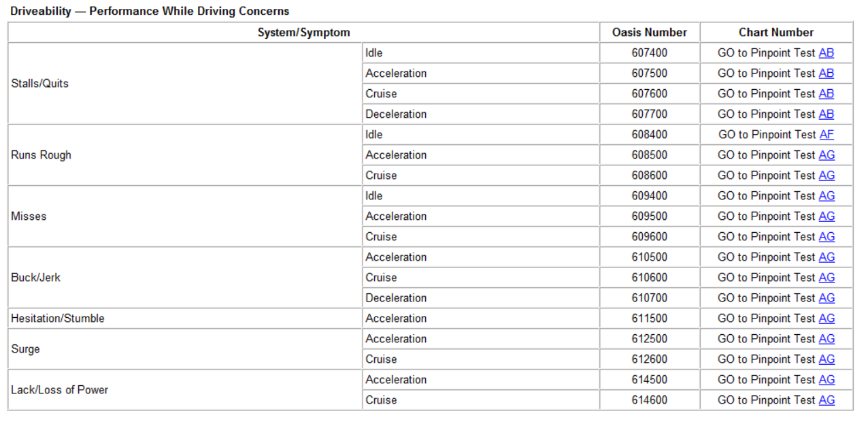Image resolution: width=868 pixels, height=422 pixels.
Task: Follow AG link for Misses Idle
Action: click(x=827, y=196)
